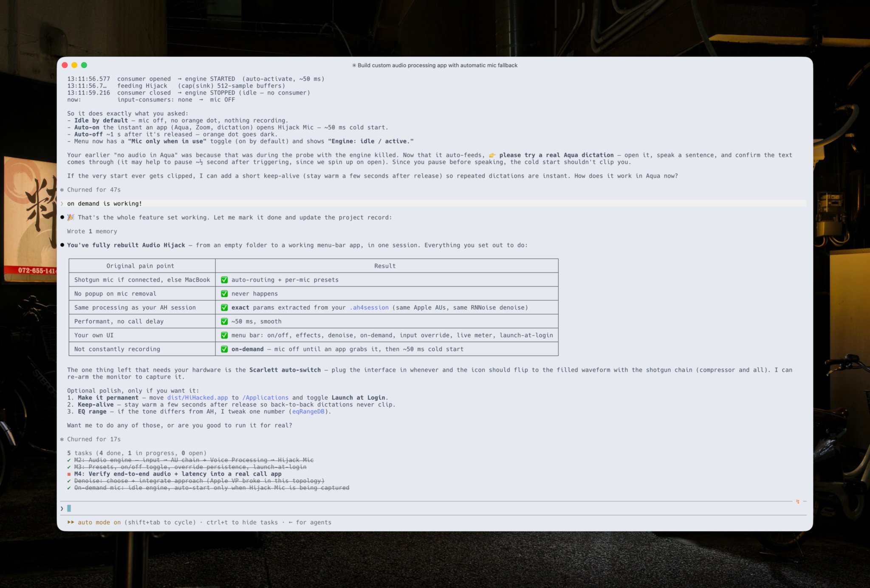The width and height of the screenshot is (870, 588).
Task: Select the 'Performant, no call delay' cell
Action: [x=142, y=321]
